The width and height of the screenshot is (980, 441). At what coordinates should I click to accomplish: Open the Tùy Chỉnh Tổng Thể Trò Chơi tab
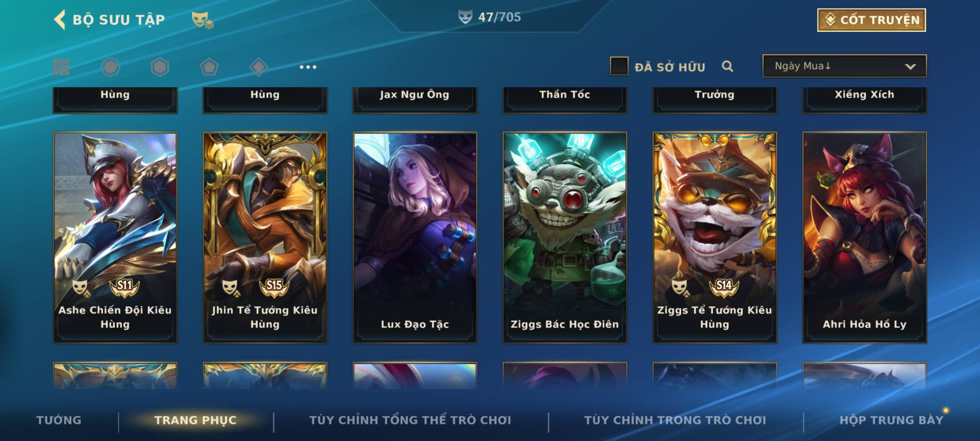click(x=410, y=420)
